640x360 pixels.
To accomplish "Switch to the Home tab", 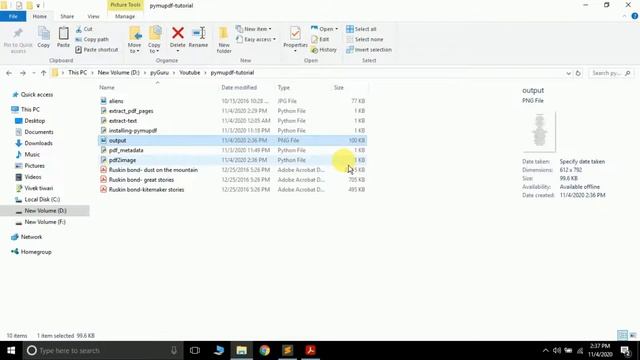I will pyautogui.click(x=40, y=16).
